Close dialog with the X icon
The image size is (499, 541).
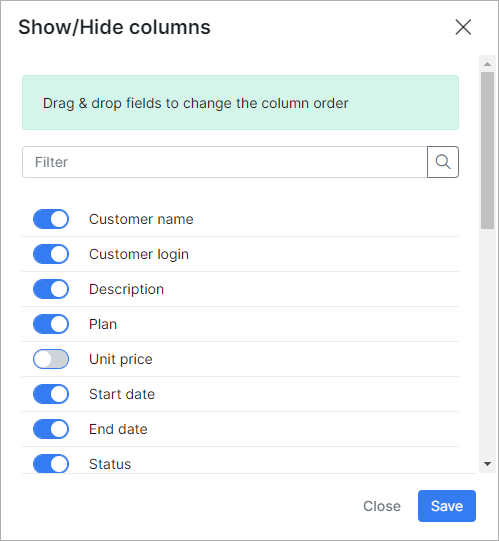coord(463,27)
